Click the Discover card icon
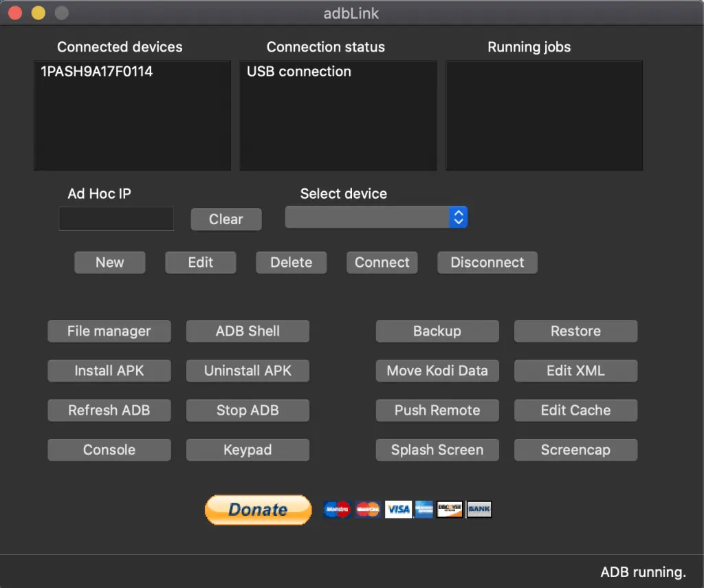 tap(450, 510)
